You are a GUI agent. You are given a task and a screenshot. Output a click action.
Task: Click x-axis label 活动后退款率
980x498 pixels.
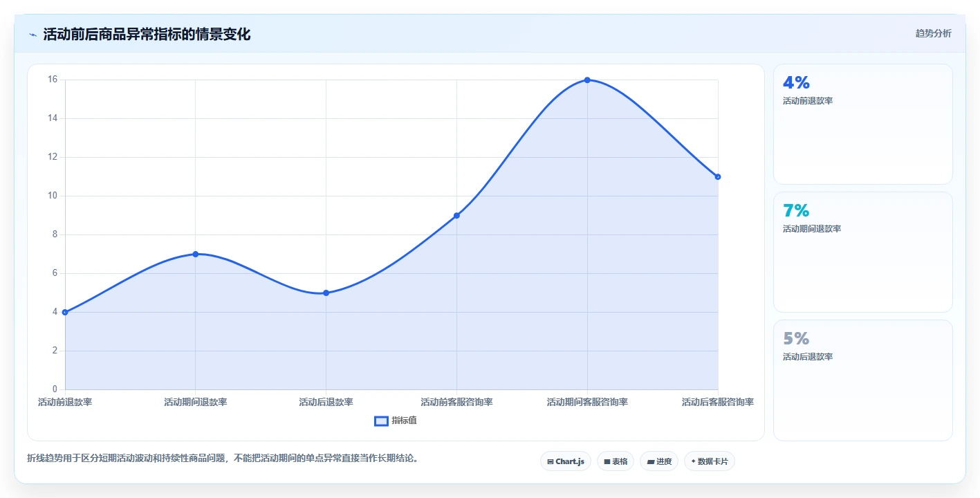tap(326, 402)
